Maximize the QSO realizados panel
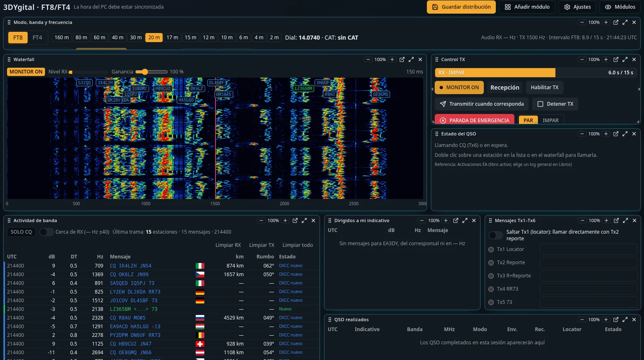This screenshot has width=644, height=360. coord(625,320)
